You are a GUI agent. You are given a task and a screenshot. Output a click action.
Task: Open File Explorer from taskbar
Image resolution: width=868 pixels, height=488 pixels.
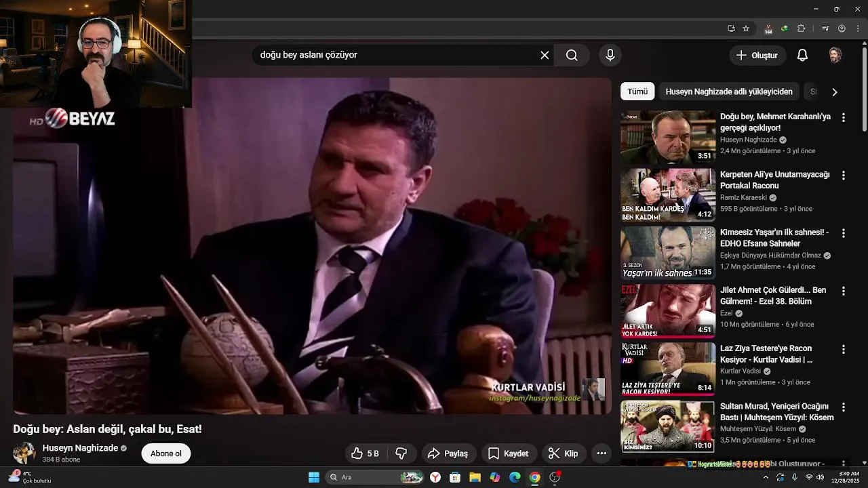pyautogui.click(x=475, y=477)
